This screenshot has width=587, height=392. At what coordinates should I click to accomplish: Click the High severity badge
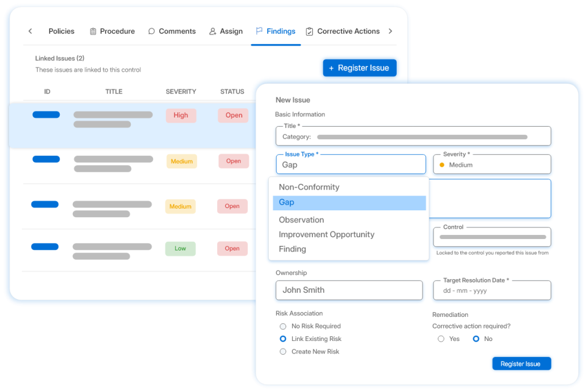(181, 115)
